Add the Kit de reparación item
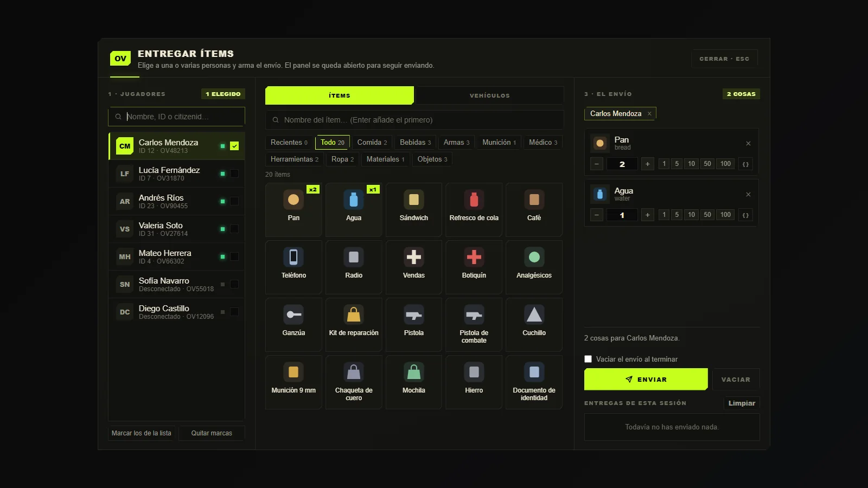This screenshot has width=868, height=488. (x=354, y=324)
